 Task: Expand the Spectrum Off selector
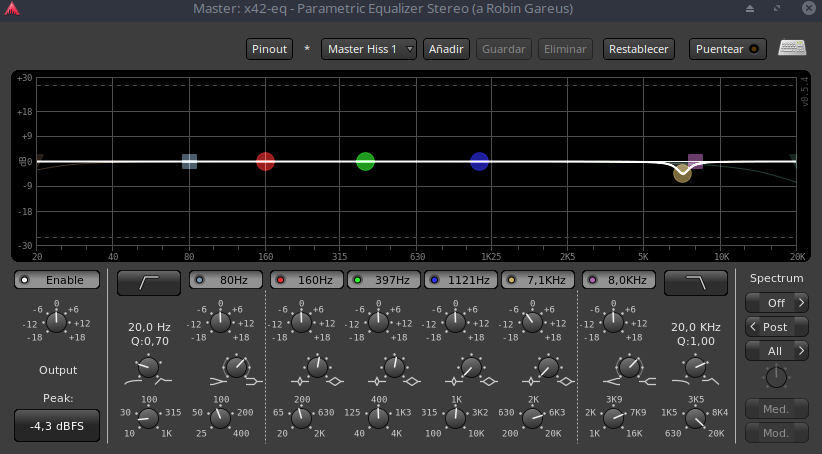[x=776, y=302]
